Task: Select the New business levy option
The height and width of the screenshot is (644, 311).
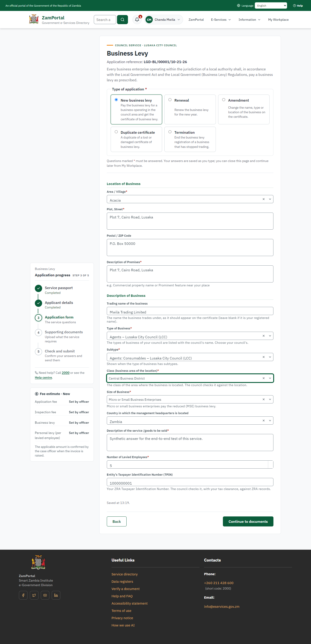Action: click(136, 109)
